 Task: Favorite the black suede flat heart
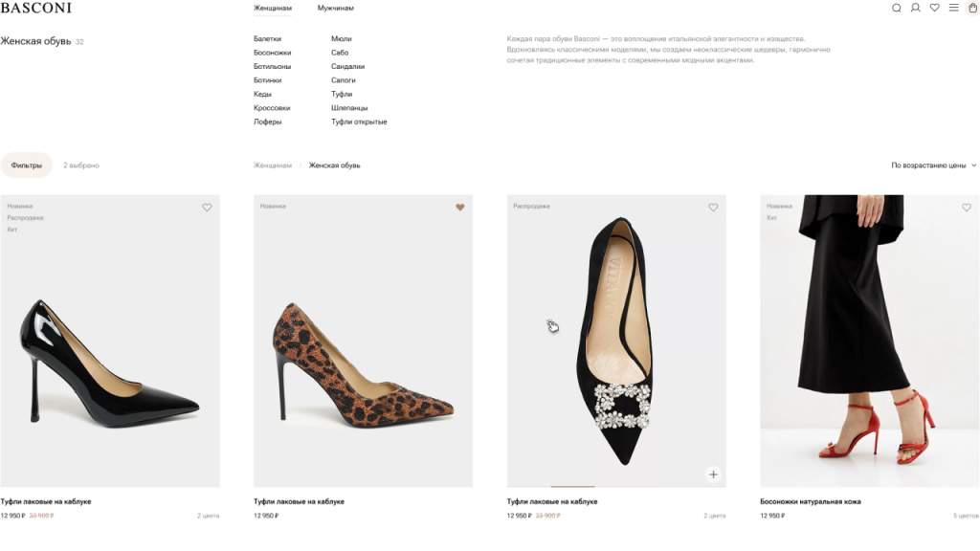point(713,208)
